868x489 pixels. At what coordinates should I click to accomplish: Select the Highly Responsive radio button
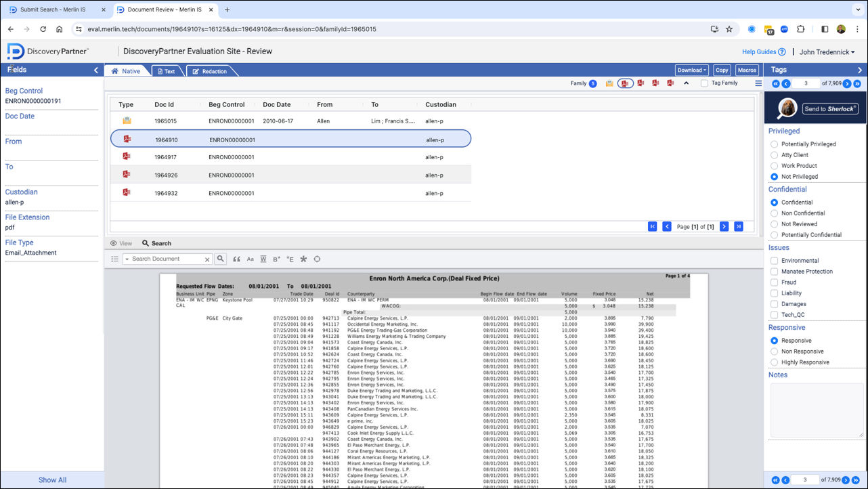pyautogui.click(x=775, y=362)
